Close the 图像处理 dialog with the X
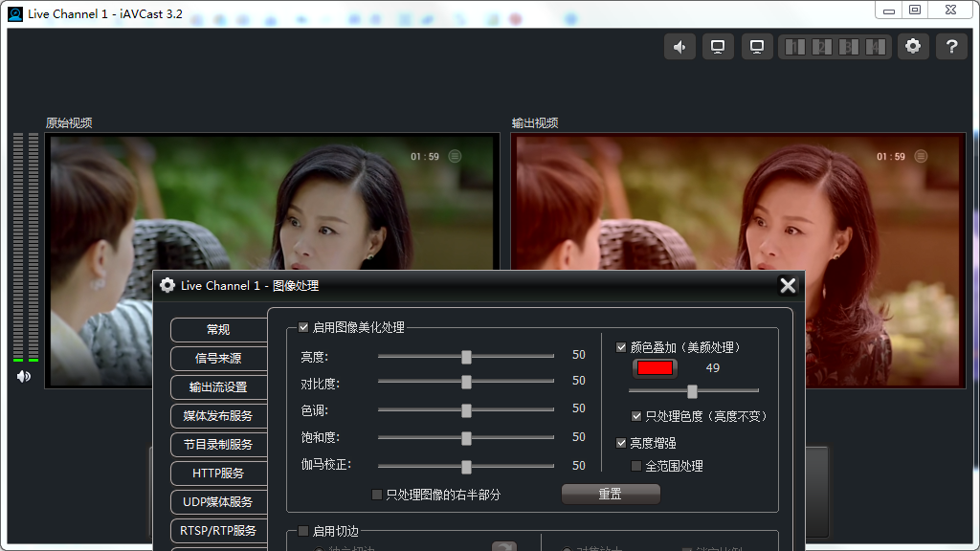The image size is (980, 551). click(788, 285)
